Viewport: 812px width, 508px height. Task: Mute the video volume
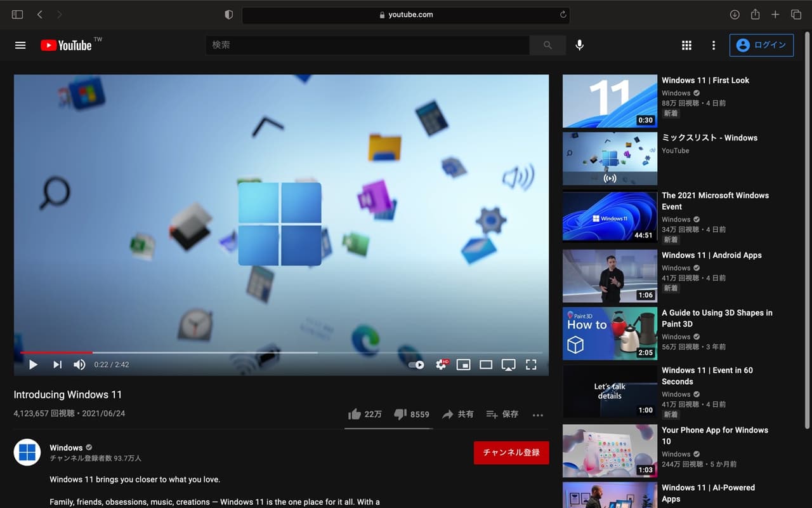(79, 364)
